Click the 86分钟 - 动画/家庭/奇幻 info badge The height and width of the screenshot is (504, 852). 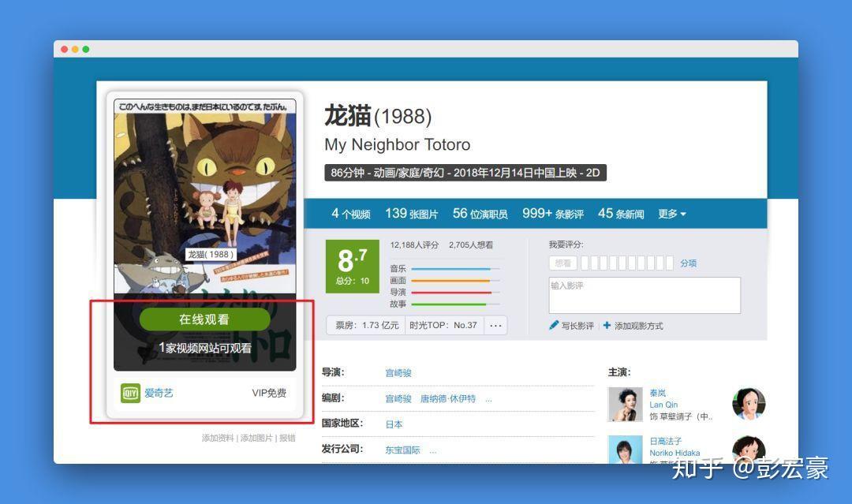465,173
